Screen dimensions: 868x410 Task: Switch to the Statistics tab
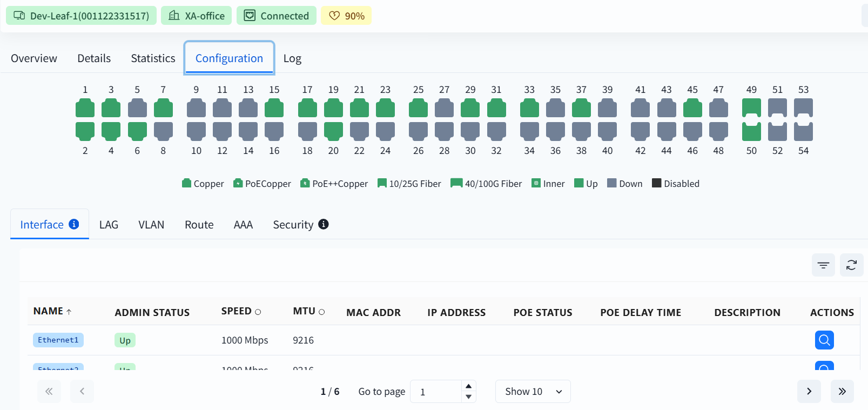153,58
